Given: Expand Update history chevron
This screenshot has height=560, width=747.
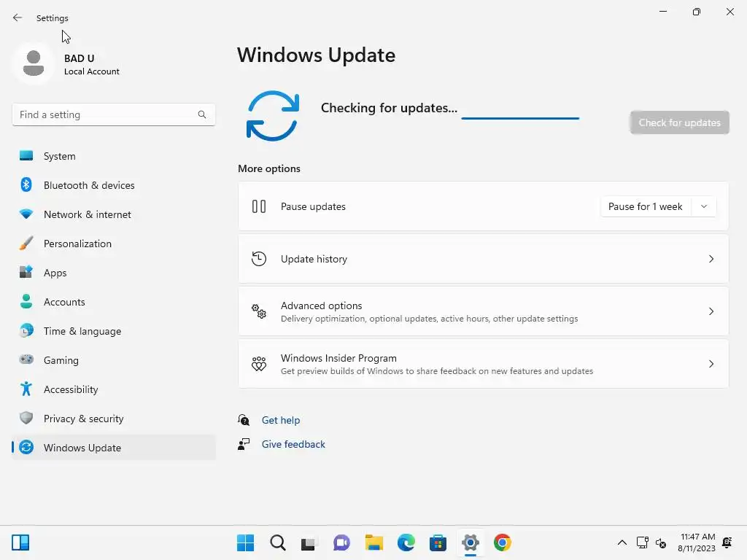Looking at the screenshot, I should coord(711,259).
